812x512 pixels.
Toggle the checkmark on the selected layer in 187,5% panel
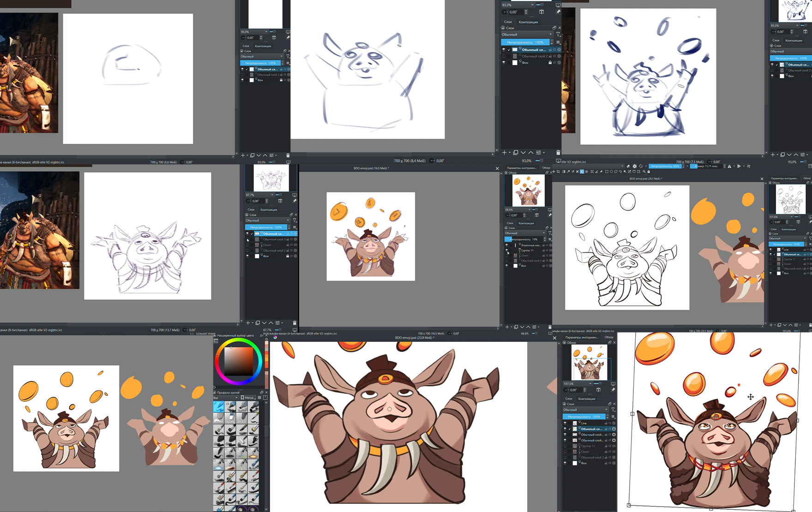570,429
